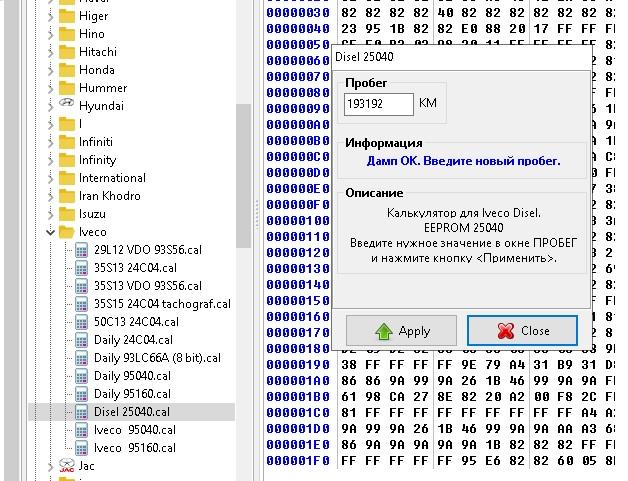The width and height of the screenshot is (628, 481).
Task: Select the Iran Khodro folder label
Action: (x=110, y=196)
